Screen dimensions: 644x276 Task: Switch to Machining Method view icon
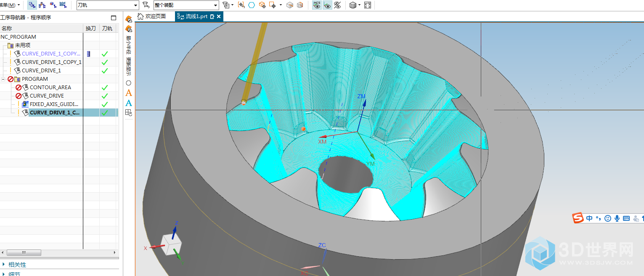coord(63,5)
